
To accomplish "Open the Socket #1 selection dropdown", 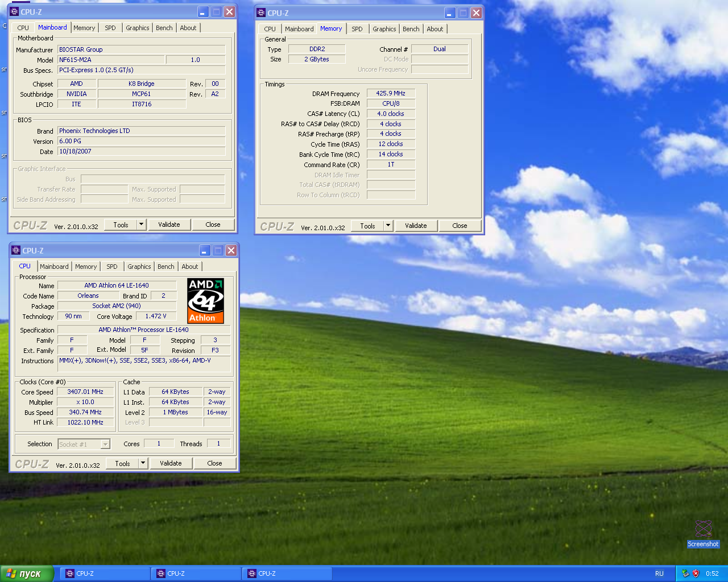I will point(84,444).
